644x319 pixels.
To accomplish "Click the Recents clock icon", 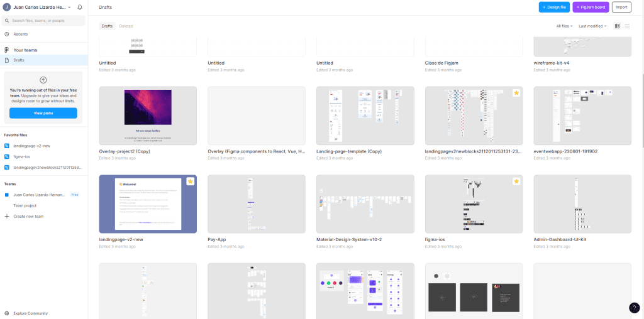I will click(6, 34).
